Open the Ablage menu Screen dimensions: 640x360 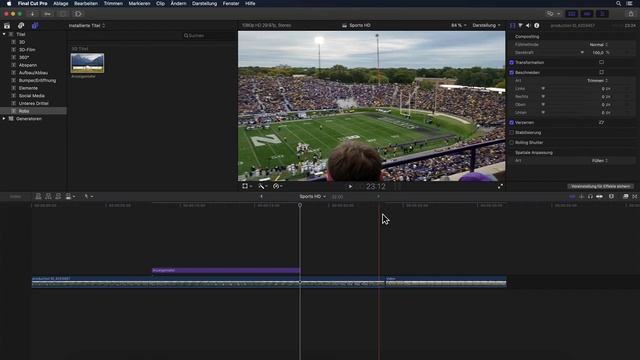(61, 3)
